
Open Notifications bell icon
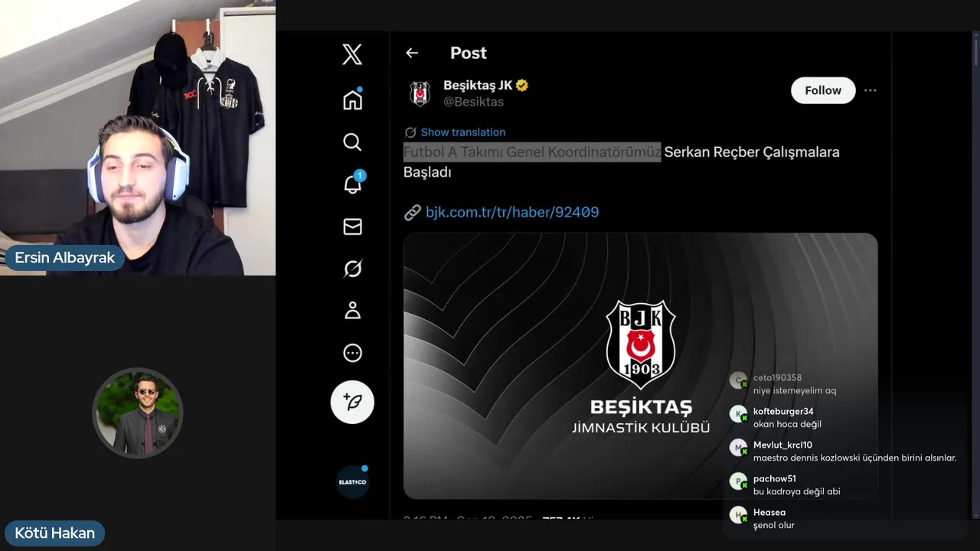353,184
